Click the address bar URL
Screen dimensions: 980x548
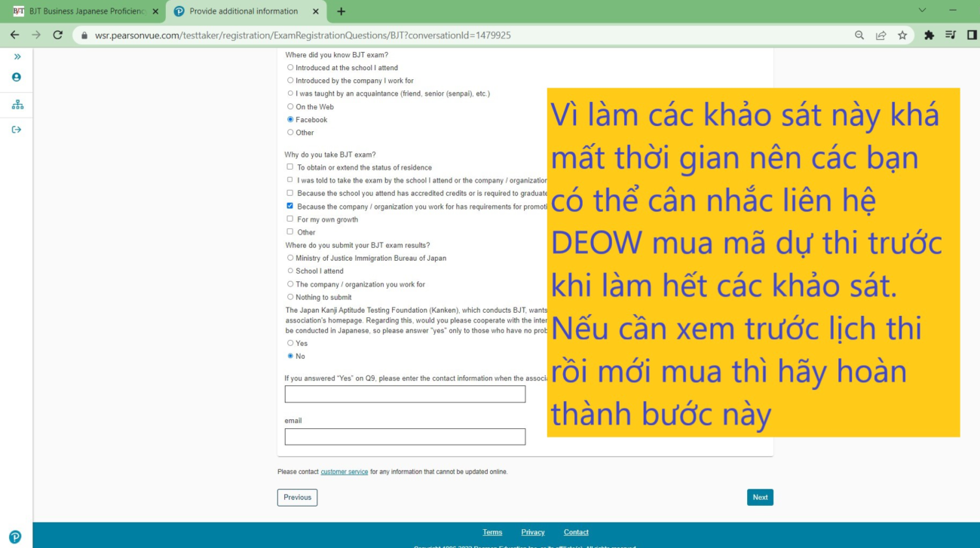[x=303, y=35]
